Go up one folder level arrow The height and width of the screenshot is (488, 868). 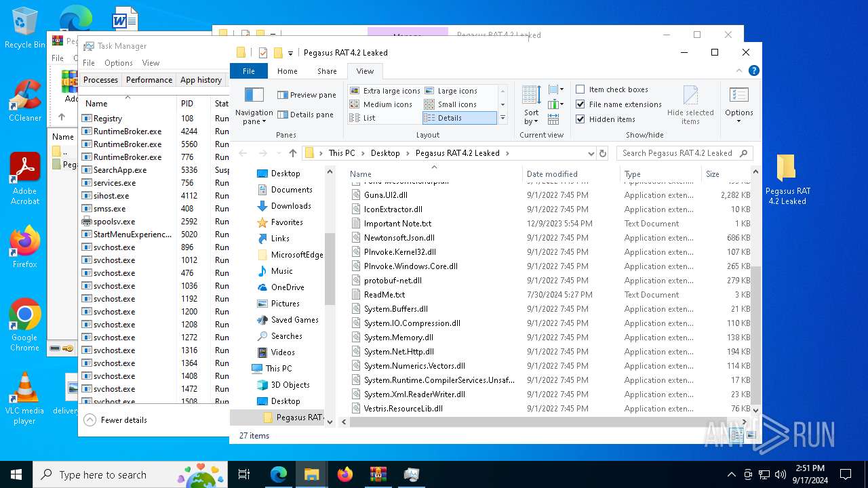[292, 153]
